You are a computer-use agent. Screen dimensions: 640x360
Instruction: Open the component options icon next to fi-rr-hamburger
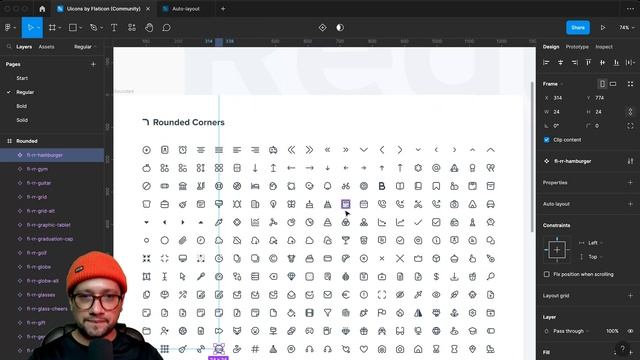[631, 161]
